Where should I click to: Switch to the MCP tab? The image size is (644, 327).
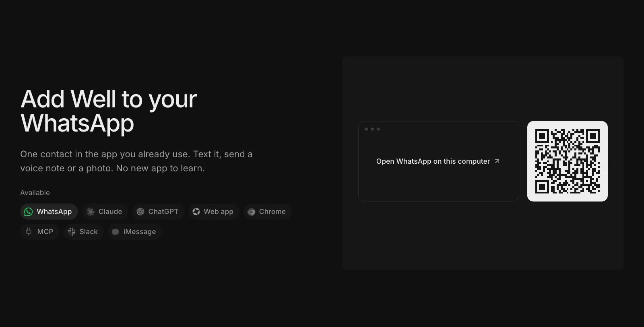coord(39,232)
